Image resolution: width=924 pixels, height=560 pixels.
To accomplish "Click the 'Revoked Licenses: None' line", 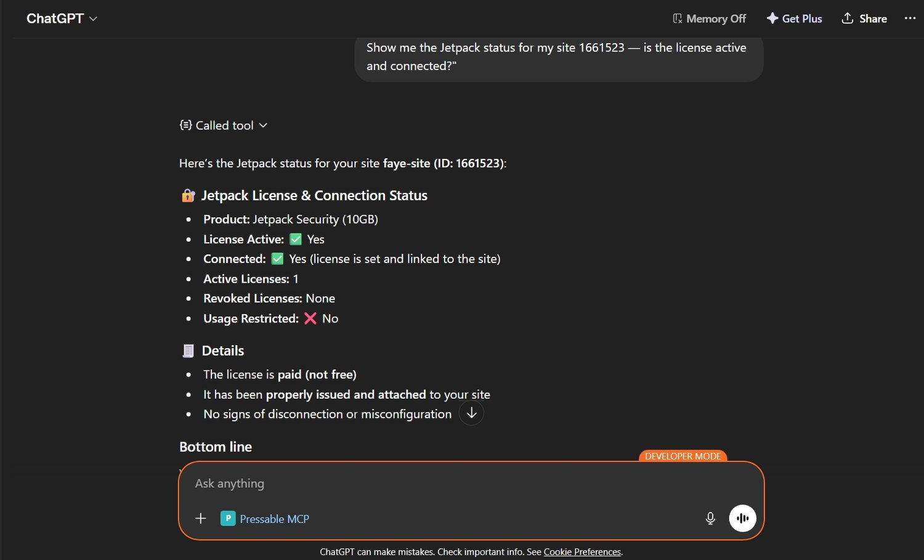I will click(x=269, y=298).
